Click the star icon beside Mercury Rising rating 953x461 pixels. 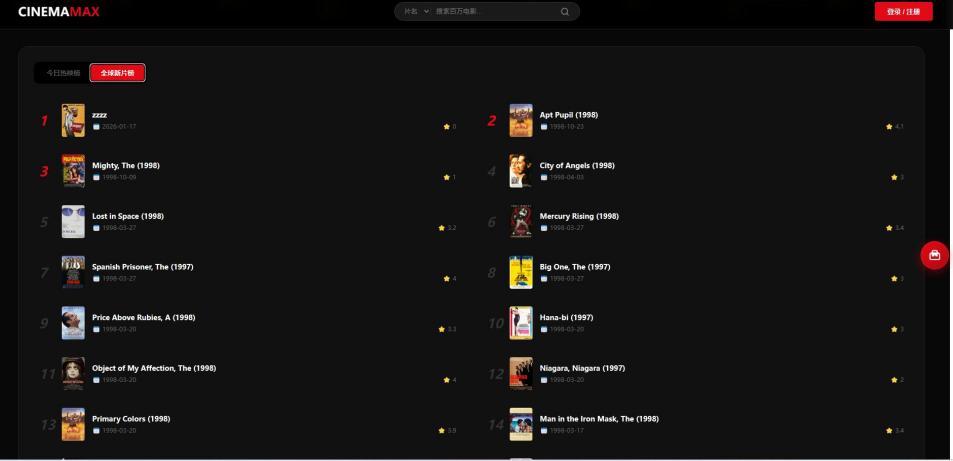(x=889, y=228)
